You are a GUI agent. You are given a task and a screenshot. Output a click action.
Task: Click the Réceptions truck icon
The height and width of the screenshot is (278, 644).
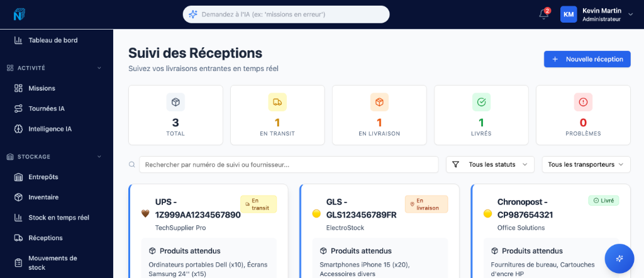click(18, 238)
